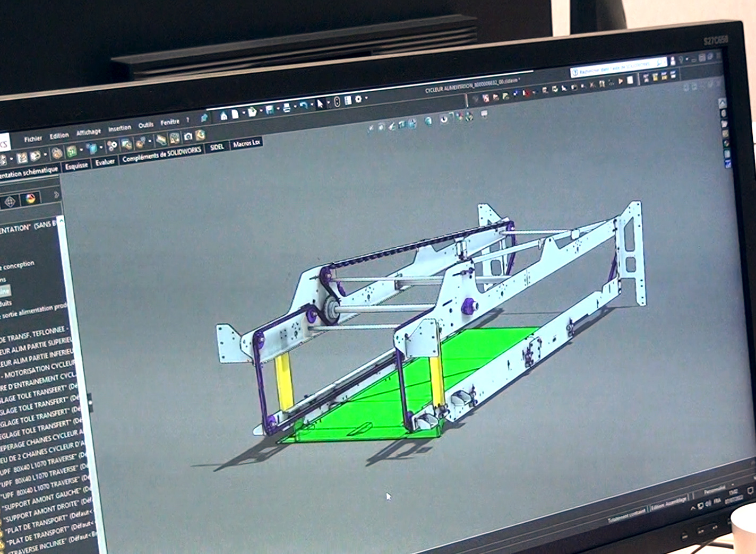Click the Home icon in the top toolbar
This screenshot has height=554, width=756.
224,116
